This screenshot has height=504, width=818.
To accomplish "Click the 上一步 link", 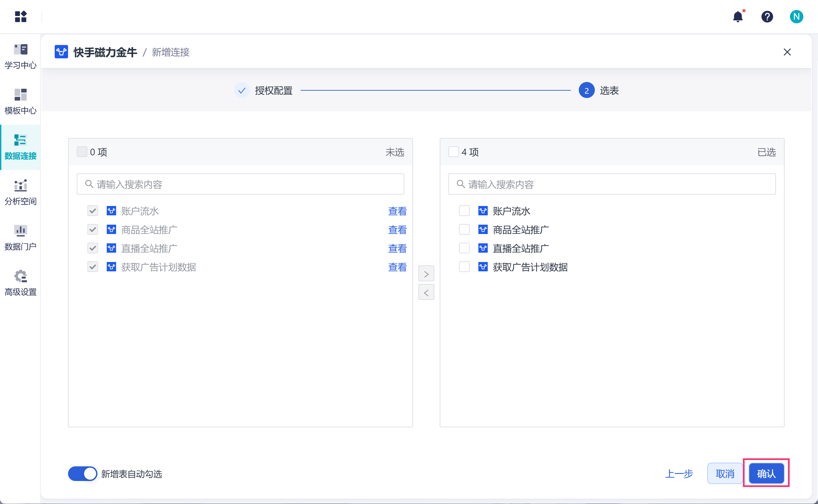I will [679, 474].
